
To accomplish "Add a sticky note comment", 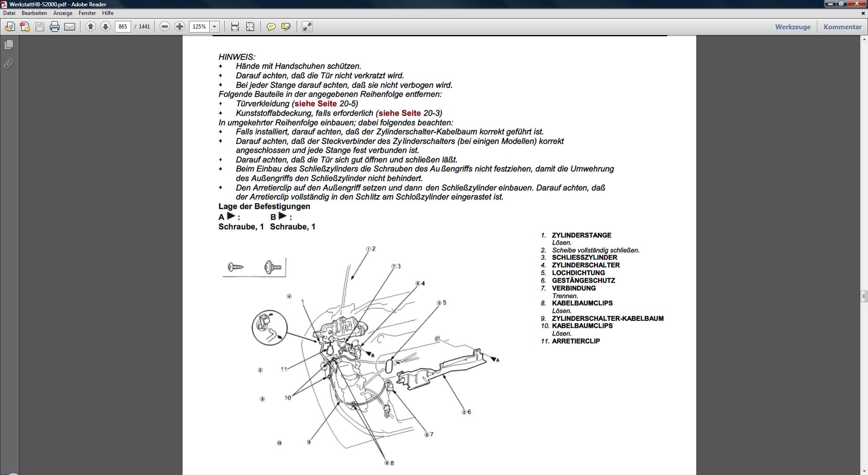I will (x=271, y=27).
